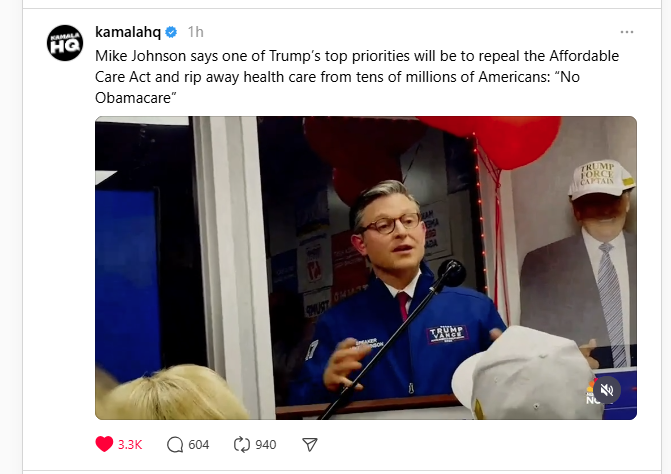Viewport: 671px width, 474px height.
Task: Like the kamalahq post with heart icon
Action: pyautogui.click(x=104, y=444)
